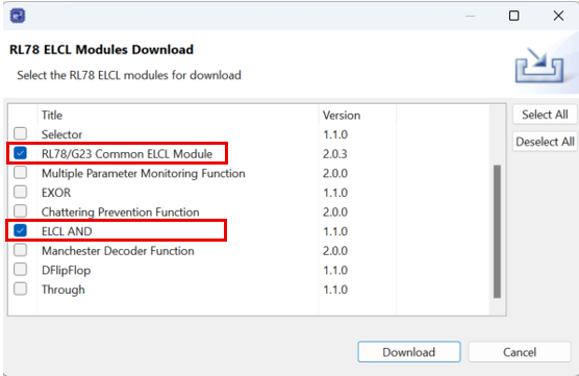The width and height of the screenshot is (579, 376).
Task: Select 'Manchester Decoder Function' title text
Action: pos(118,251)
